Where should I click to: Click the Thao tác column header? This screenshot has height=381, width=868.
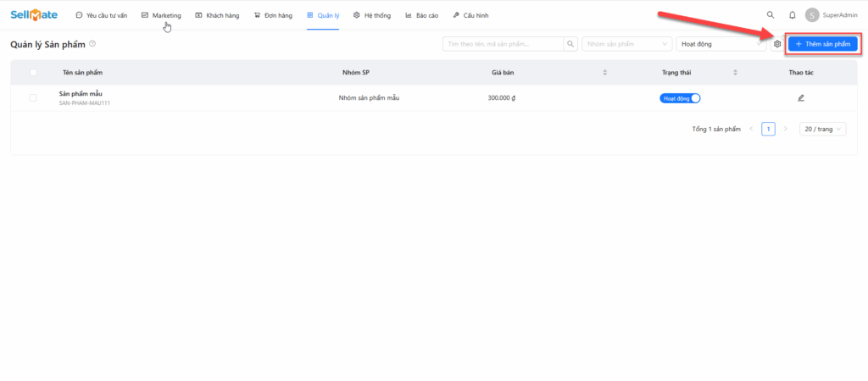(801, 73)
